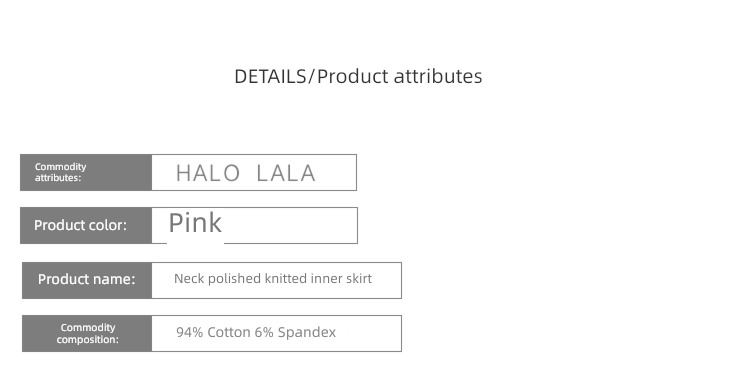
Task: Click the words Product attributes in heading
Action: click(399, 77)
